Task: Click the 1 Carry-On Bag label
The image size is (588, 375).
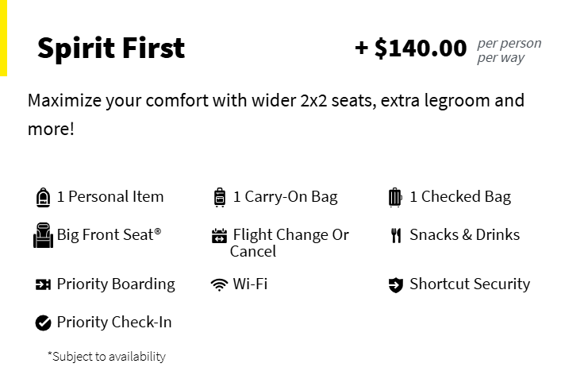Action: pyautogui.click(x=286, y=197)
